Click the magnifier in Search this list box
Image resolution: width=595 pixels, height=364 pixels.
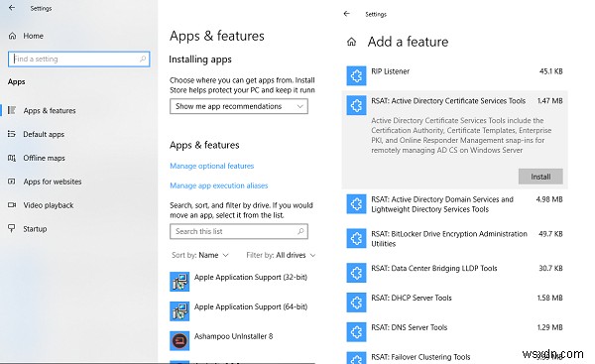click(300, 231)
